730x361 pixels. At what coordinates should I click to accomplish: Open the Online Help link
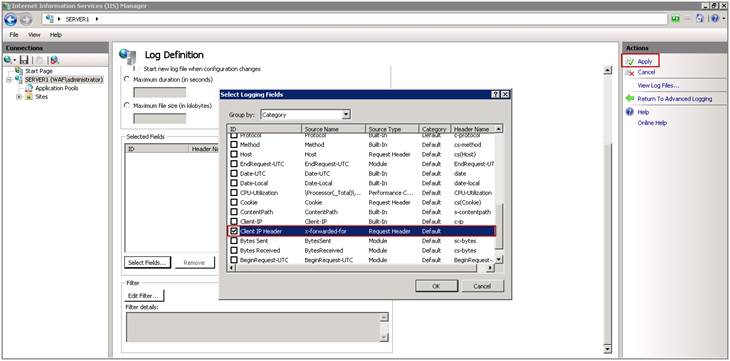(x=652, y=123)
